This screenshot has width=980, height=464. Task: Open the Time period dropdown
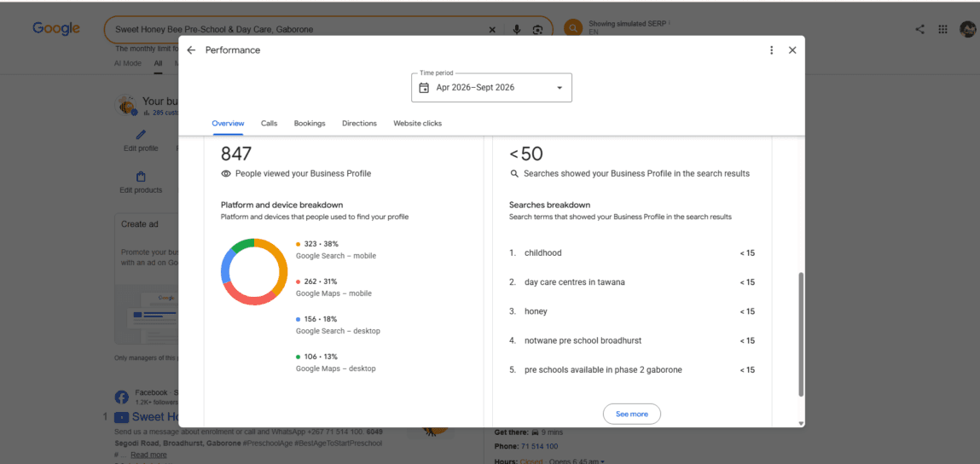[491, 88]
